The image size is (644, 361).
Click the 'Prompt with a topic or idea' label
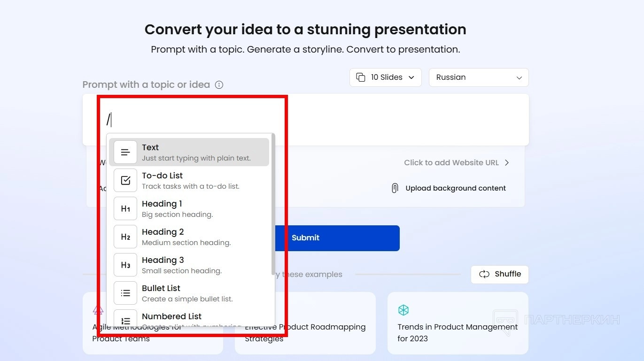pyautogui.click(x=146, y=85)
